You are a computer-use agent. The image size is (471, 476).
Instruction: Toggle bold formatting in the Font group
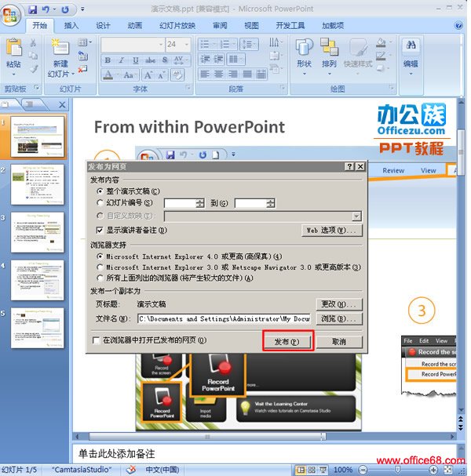(x=108, y=60)
